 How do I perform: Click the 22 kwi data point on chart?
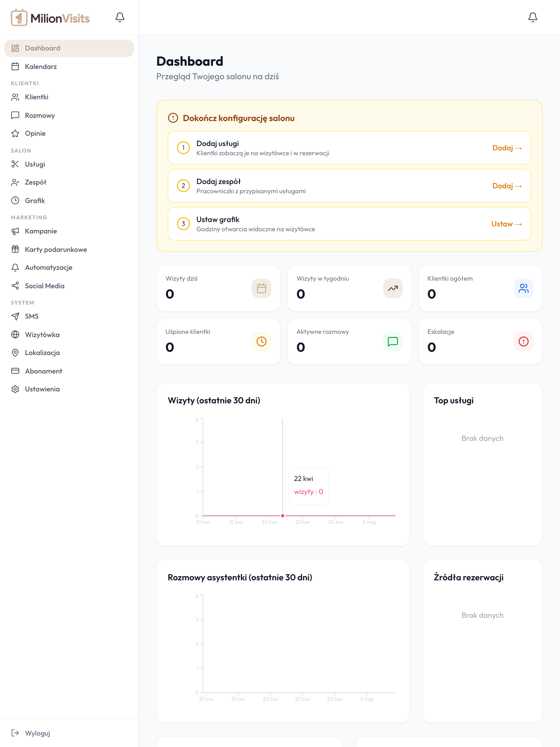pos(282,516)
